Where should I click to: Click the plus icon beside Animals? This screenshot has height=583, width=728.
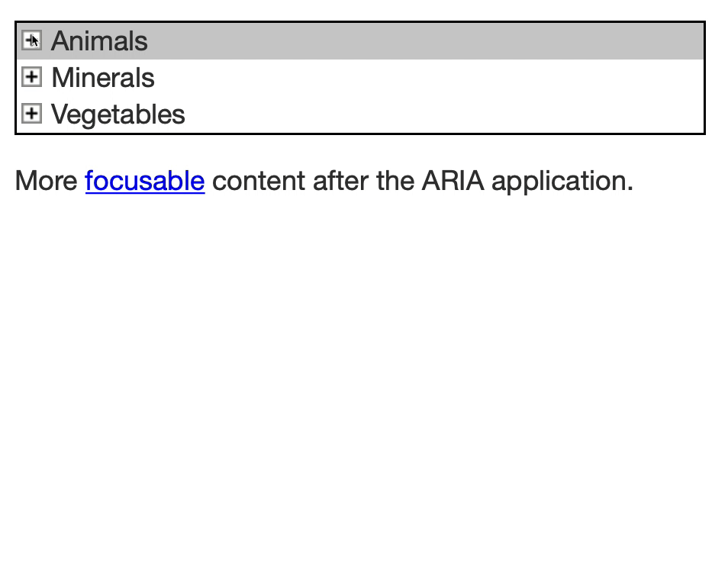[31, 40]
